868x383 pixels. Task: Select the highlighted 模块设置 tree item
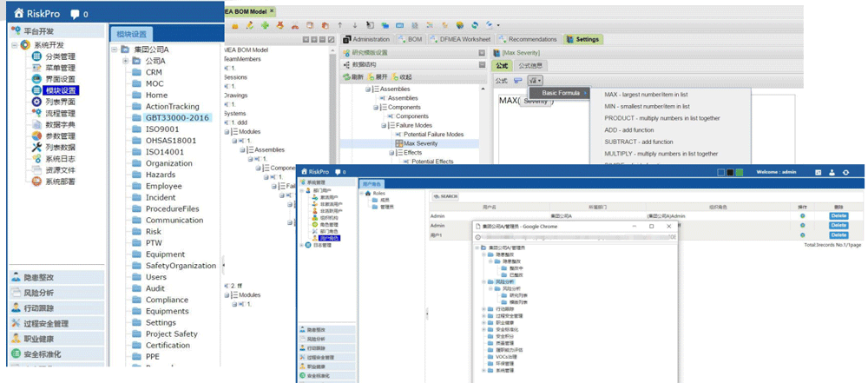coord(61,90)
